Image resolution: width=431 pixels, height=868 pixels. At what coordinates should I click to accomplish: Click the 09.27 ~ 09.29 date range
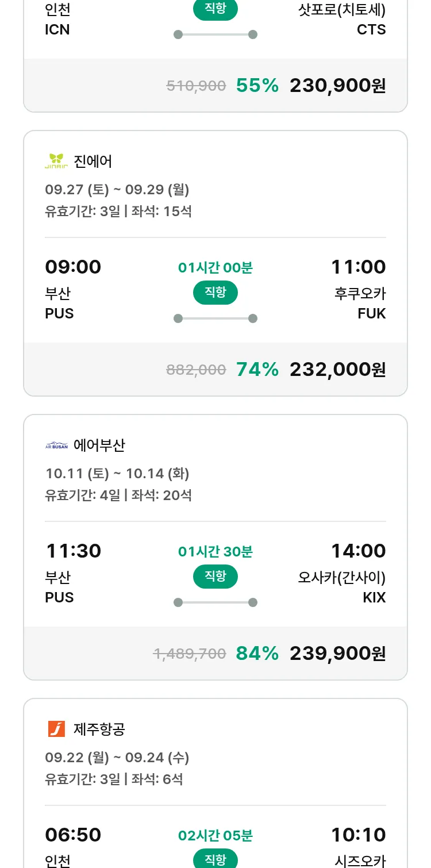tap(117, 190)
